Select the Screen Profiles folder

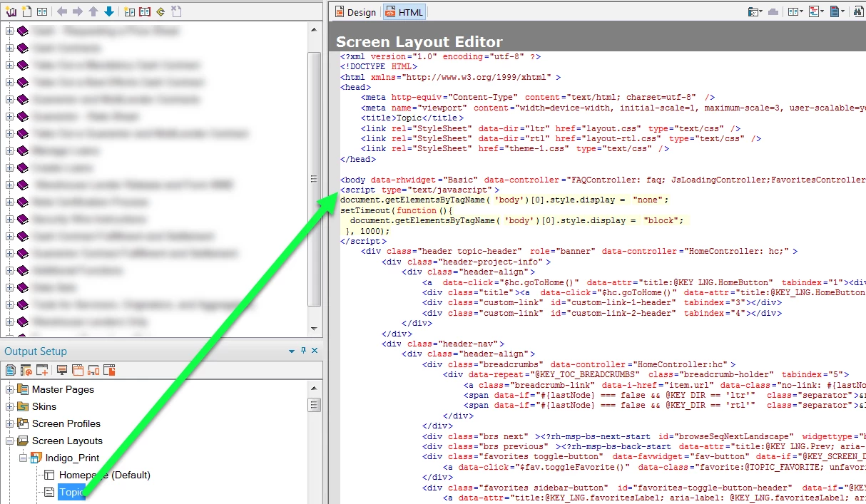66,423
